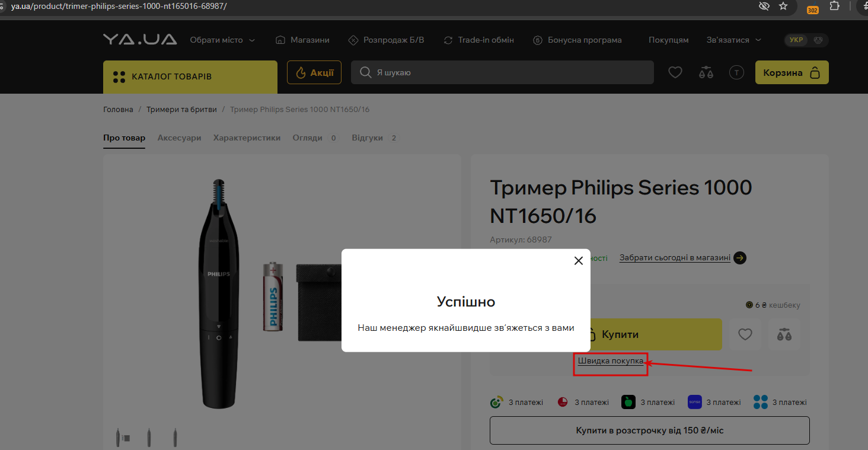The height and width of the screenshot is (450, 868).
Task: Switch to the dog-face language toggle option
Action: [x=818, y=40]
